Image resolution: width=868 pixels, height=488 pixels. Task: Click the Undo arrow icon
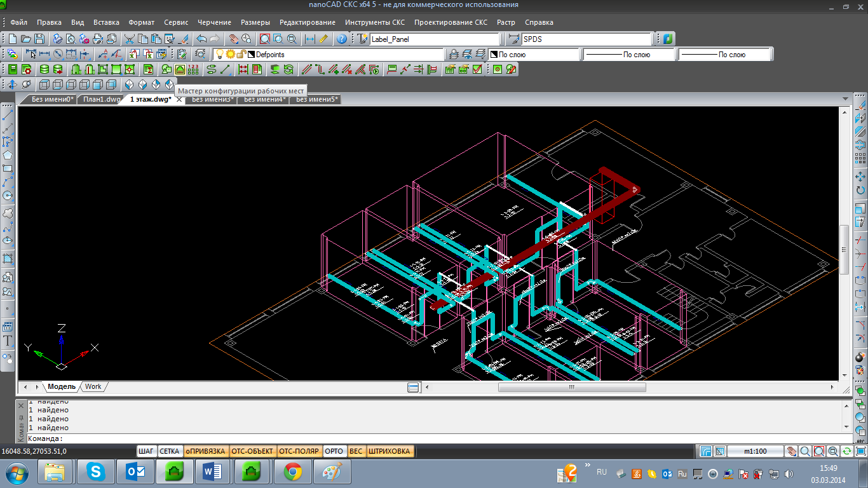[201, 39]
